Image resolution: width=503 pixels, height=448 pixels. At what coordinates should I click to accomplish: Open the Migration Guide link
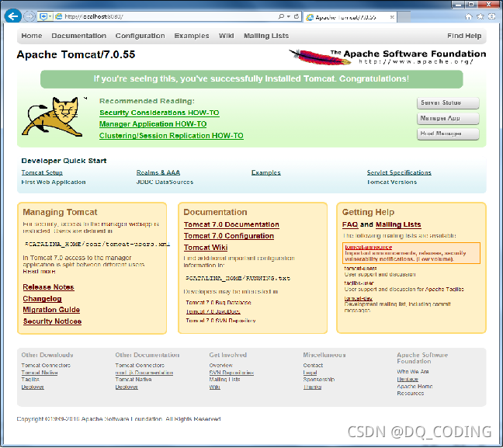51,310
